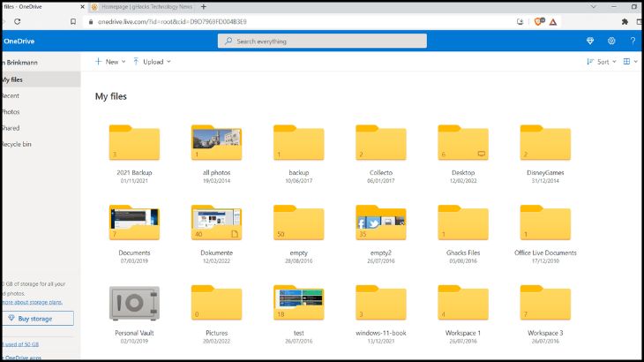
Task: Click the browser address bar URL
Action: point(172,22)
